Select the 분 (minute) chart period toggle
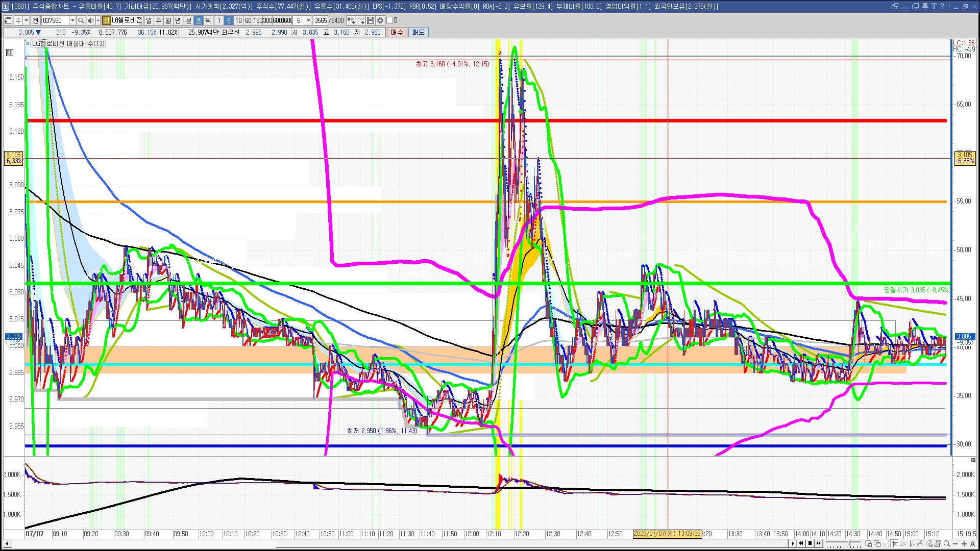The image size is (980, 551). 188,20
